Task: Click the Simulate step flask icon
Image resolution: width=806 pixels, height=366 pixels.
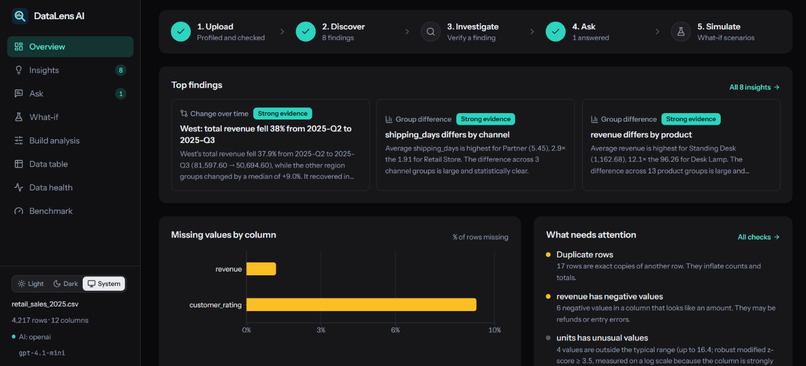Action: (x=681, y=31)
